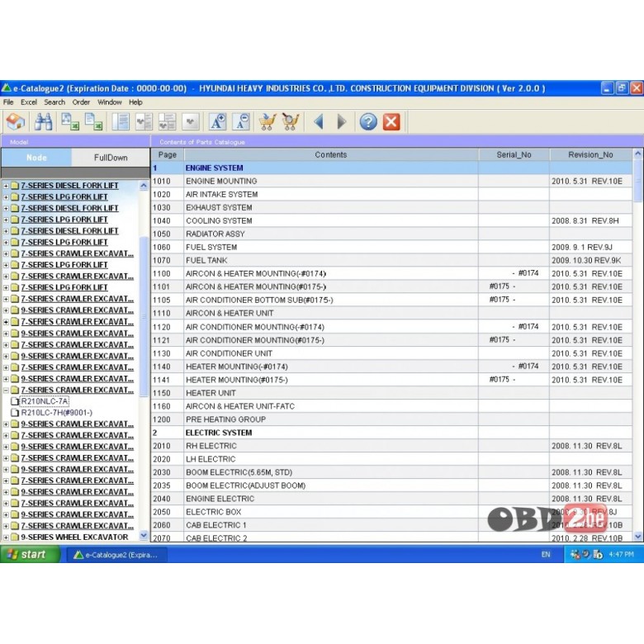The image size is (644, 644).
Task: Select the BOOM ELECTRIC(ADJUST BOOM) row
Action: (391, 485)
